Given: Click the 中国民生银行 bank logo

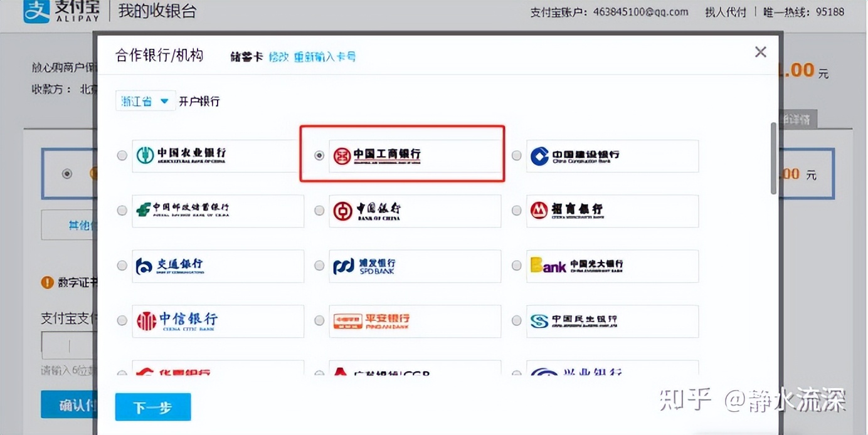Looking at the screenshot, I should (574, 320).
